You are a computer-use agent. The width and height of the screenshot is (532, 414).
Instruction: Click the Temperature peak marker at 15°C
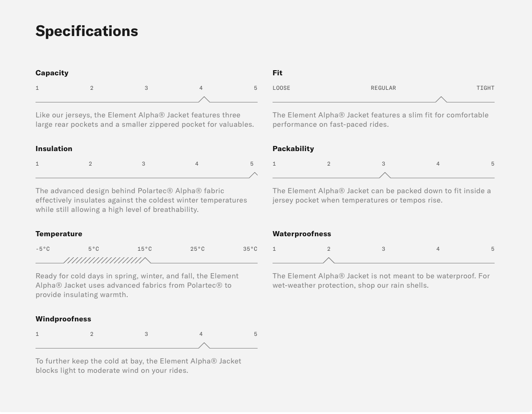point(146,260)
